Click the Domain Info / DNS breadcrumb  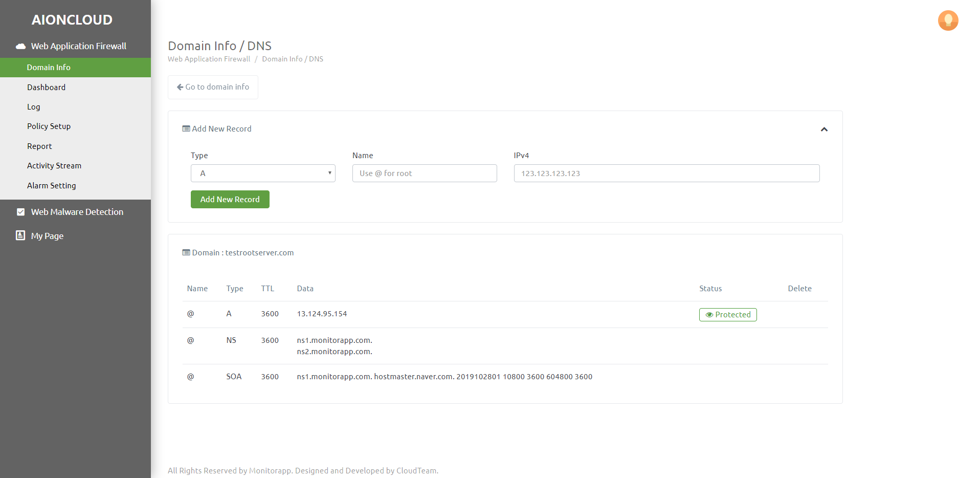[x=293, y=59]
